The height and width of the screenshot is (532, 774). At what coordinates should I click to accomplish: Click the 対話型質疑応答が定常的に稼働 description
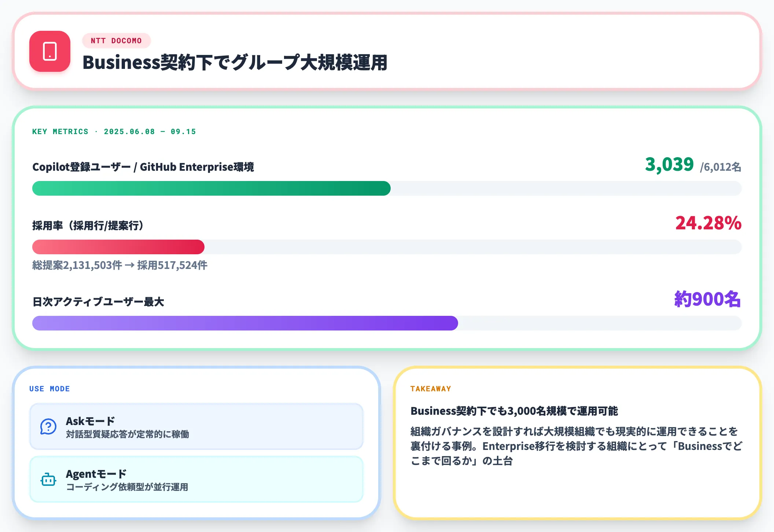coord(128,435)
